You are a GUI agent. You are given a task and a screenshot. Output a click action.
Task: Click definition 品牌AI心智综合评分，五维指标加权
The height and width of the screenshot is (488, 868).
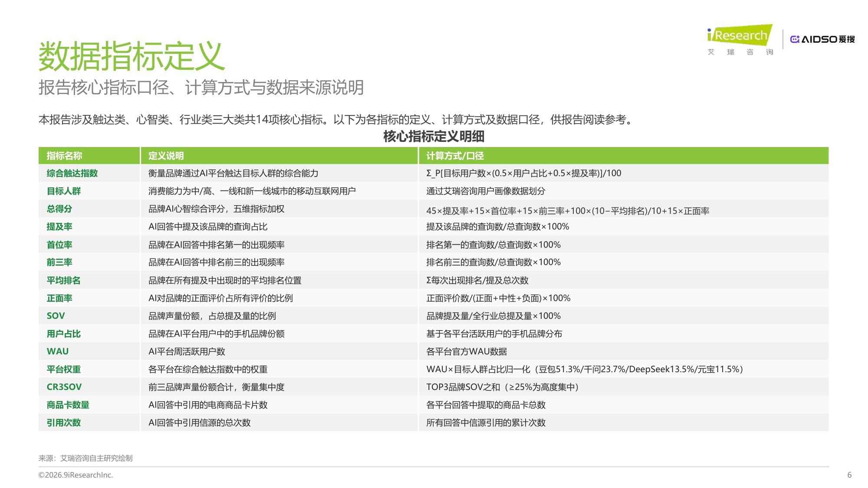(216, 209)
